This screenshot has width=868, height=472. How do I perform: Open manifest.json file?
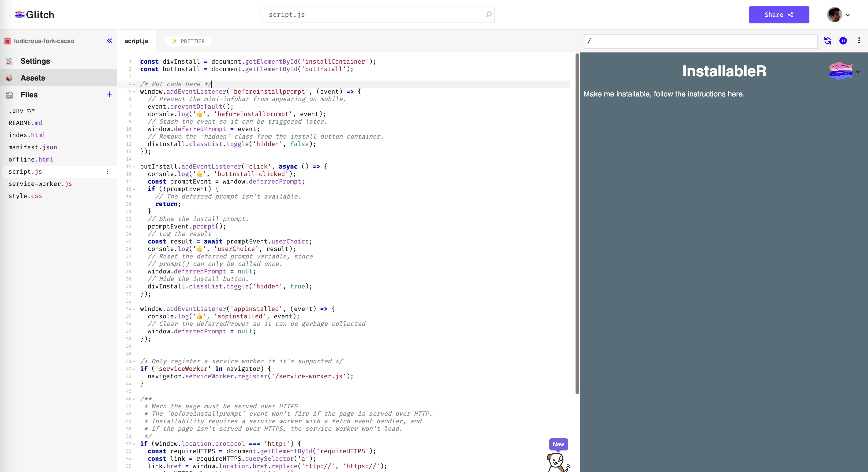point(33,147)
